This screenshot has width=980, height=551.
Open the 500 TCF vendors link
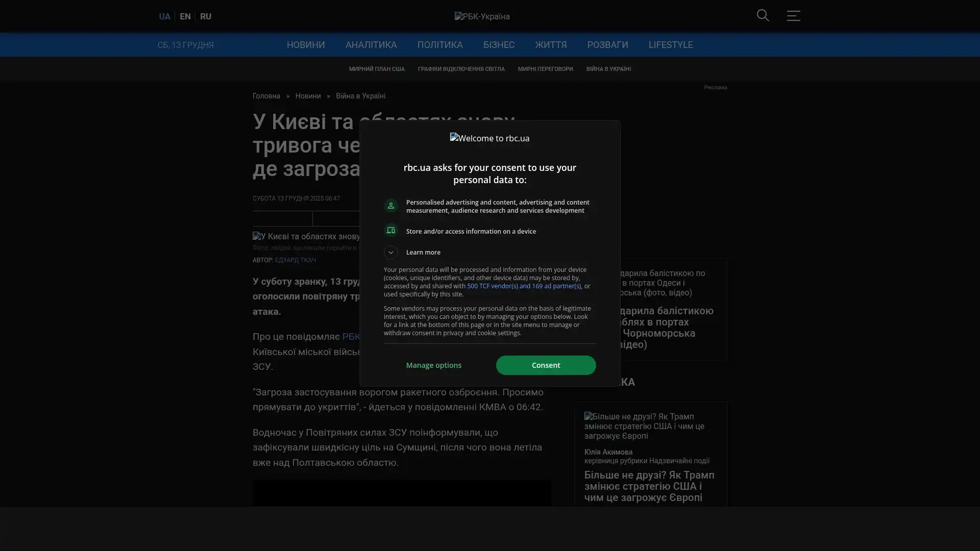click(524, 286)
